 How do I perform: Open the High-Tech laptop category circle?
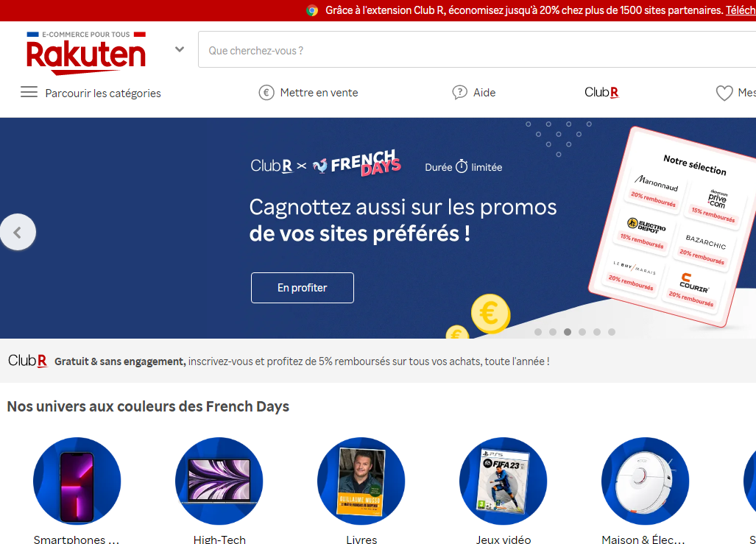point(219,481)
